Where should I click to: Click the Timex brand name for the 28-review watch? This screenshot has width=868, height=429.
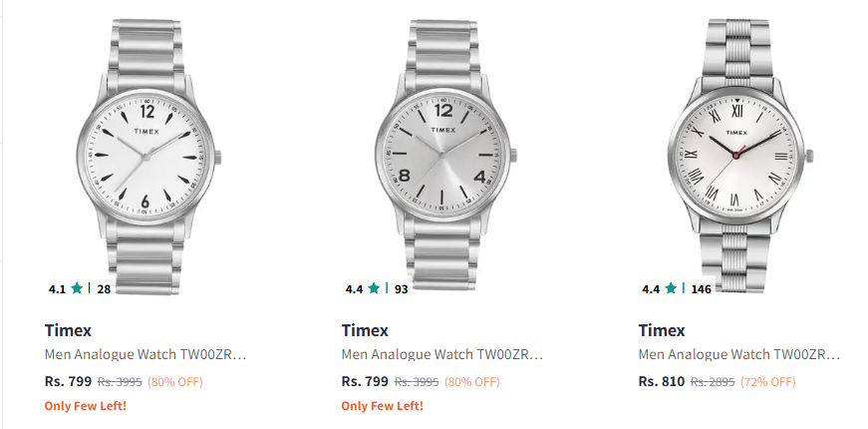point(68,330)
